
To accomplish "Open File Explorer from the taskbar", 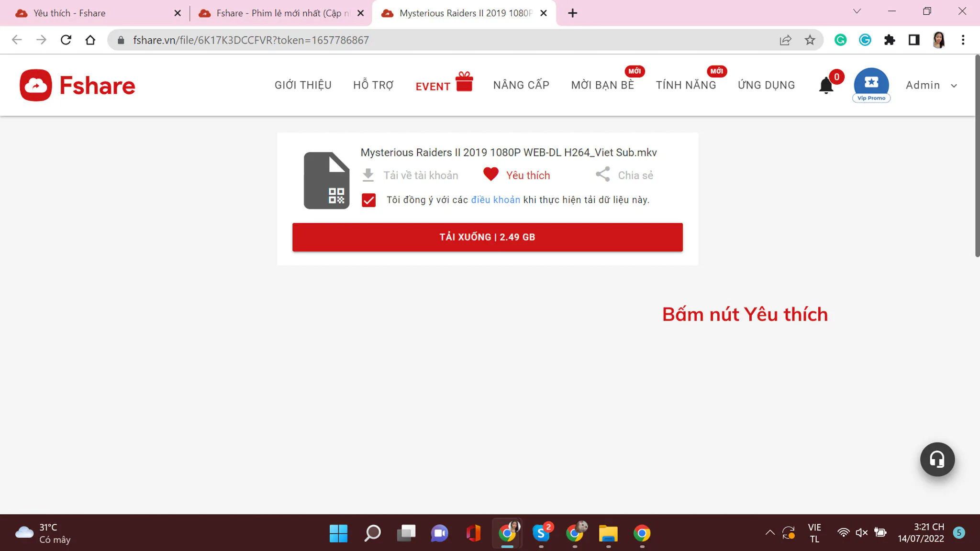I will coord(608,533).
